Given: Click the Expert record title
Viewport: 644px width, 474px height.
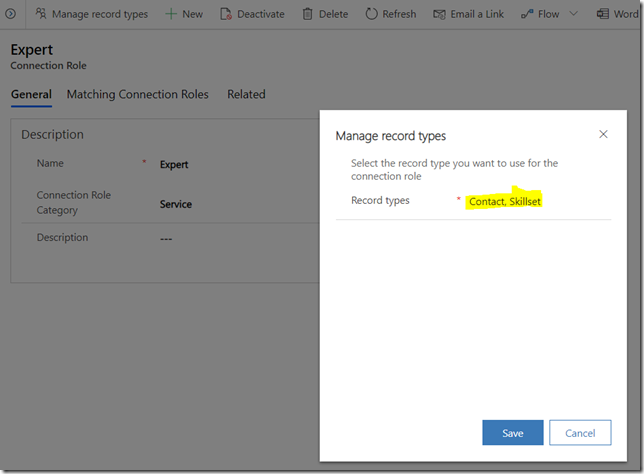Looking at the screenshot, I should tap(32, 50).
